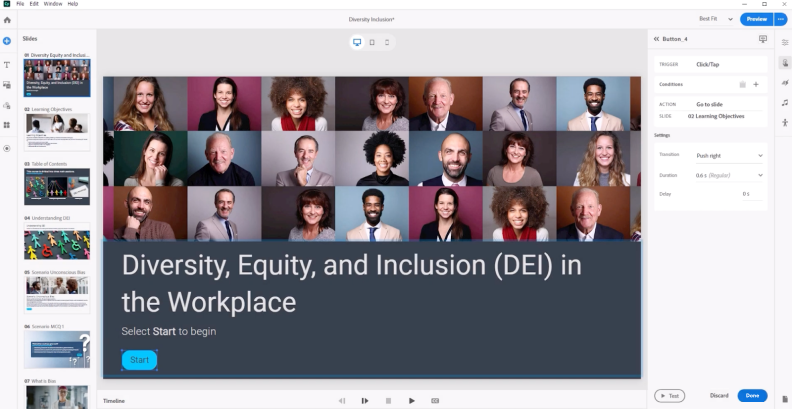792x409 pixels.
Task: Click the blue Add slide plus icon
Action: (7, 40)
